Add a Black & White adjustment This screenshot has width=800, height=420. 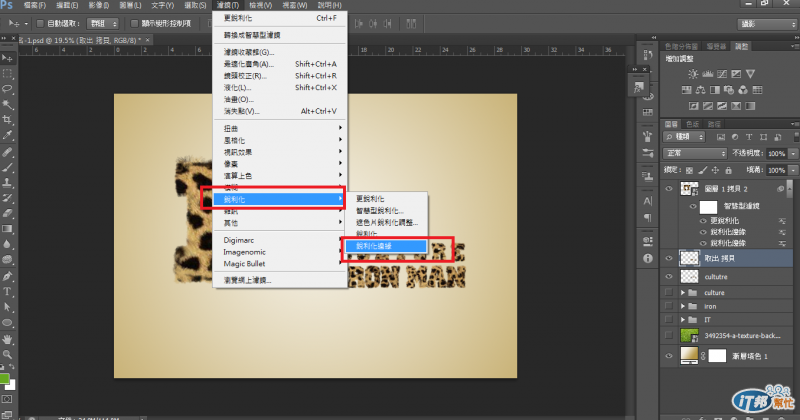click(x=715, y=90)
